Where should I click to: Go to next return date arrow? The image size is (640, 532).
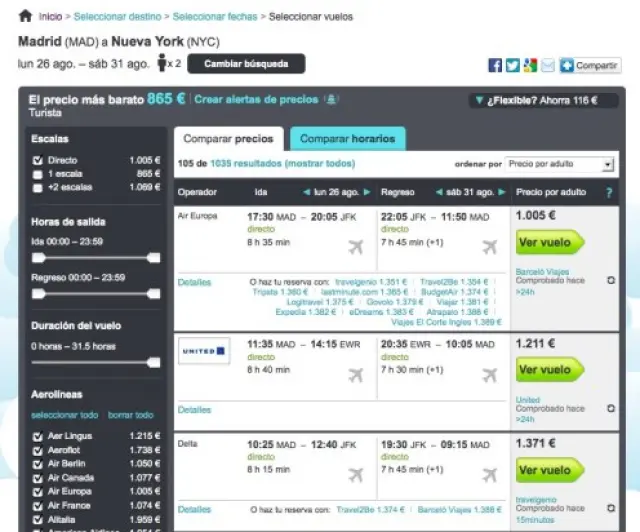click(x=502, y=191)
